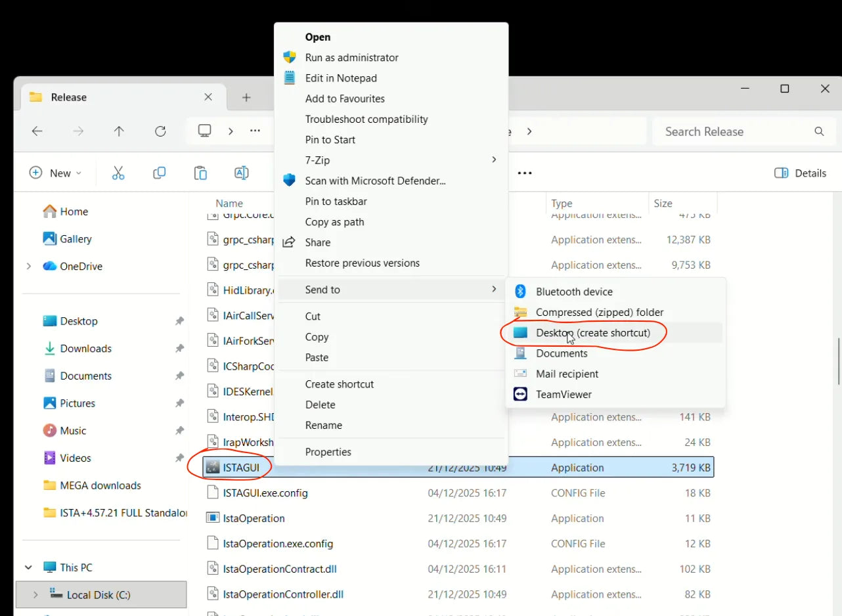Go back with the left arrow button
Screen dimensions: 842x616
tap(37, 131)
